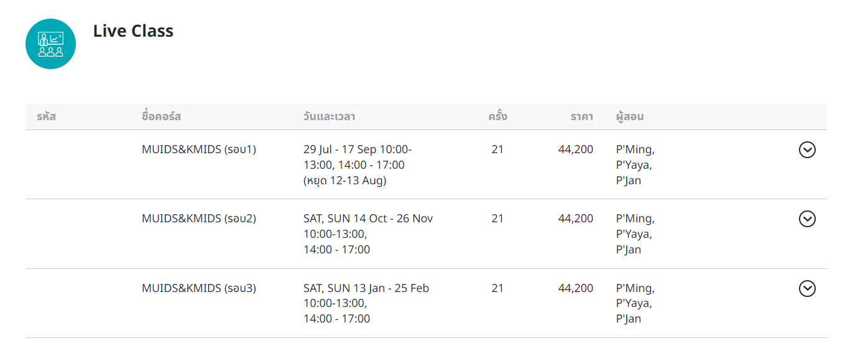Click the ผู้สอน column header
The image size is (868, 353).
pos(629,116)
